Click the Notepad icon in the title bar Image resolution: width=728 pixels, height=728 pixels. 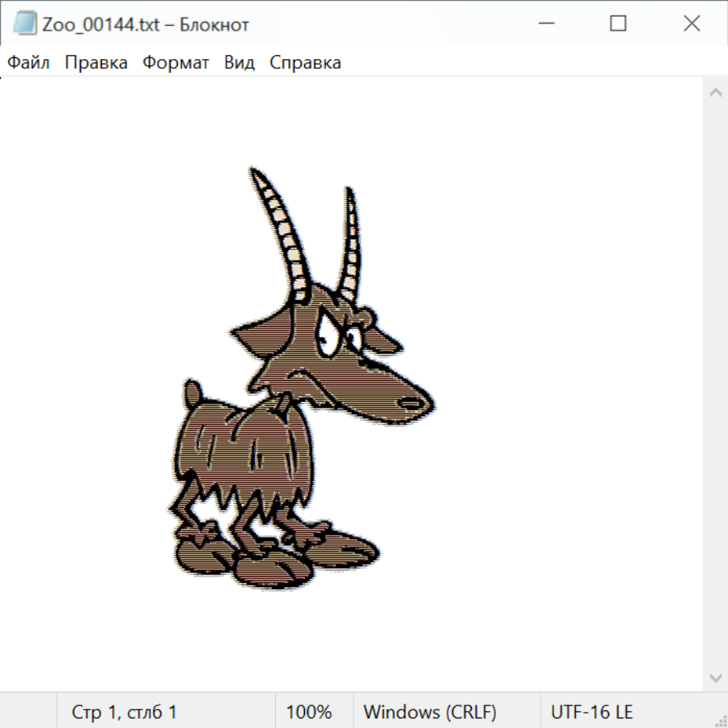coord(24,24)
